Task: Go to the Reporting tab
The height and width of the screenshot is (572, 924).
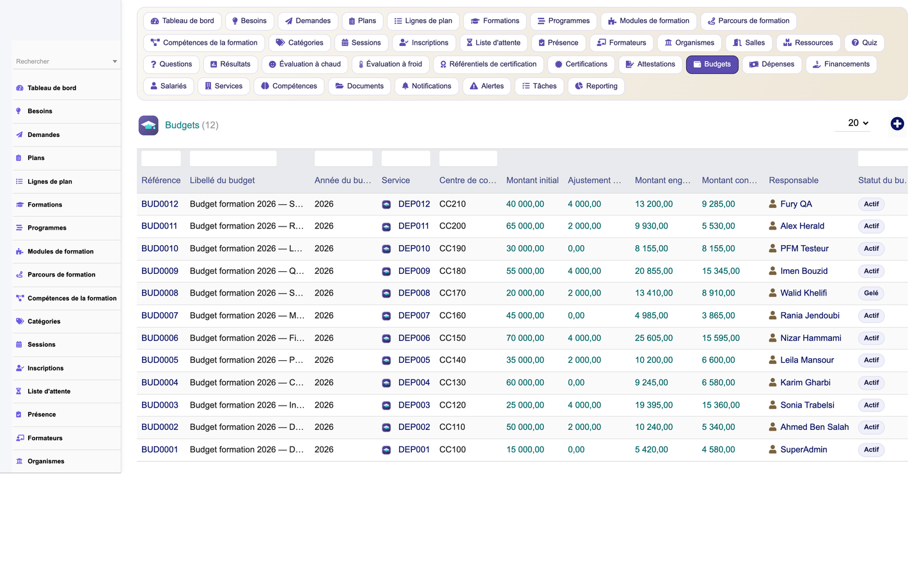Action: (596, 86)
